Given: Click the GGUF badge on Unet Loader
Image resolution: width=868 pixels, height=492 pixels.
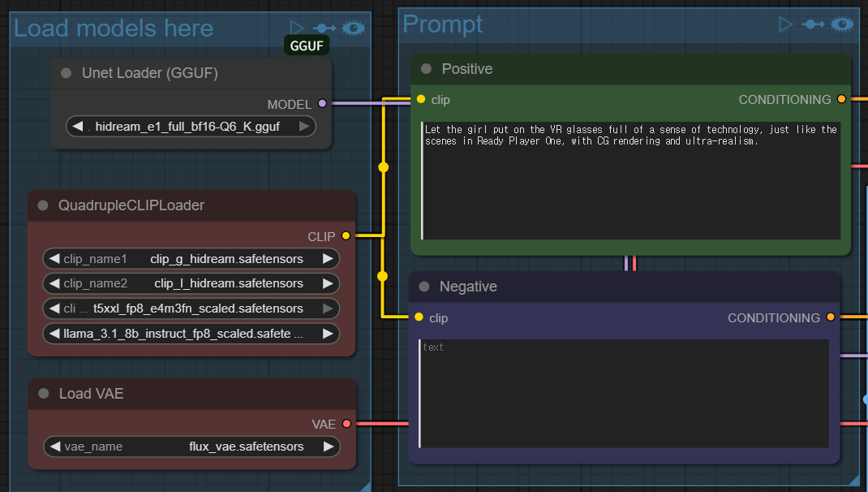Looking at the screenshot, I should click(x=307, y=45).
